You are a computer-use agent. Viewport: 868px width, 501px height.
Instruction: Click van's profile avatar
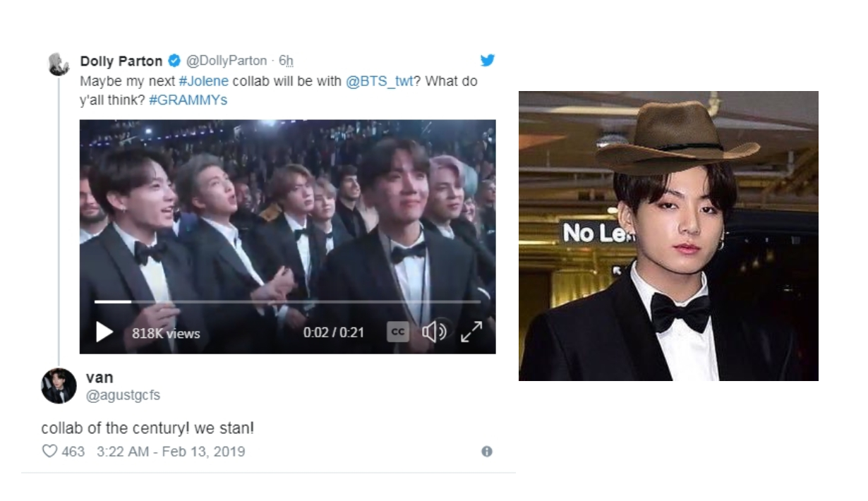coord(59,386)
